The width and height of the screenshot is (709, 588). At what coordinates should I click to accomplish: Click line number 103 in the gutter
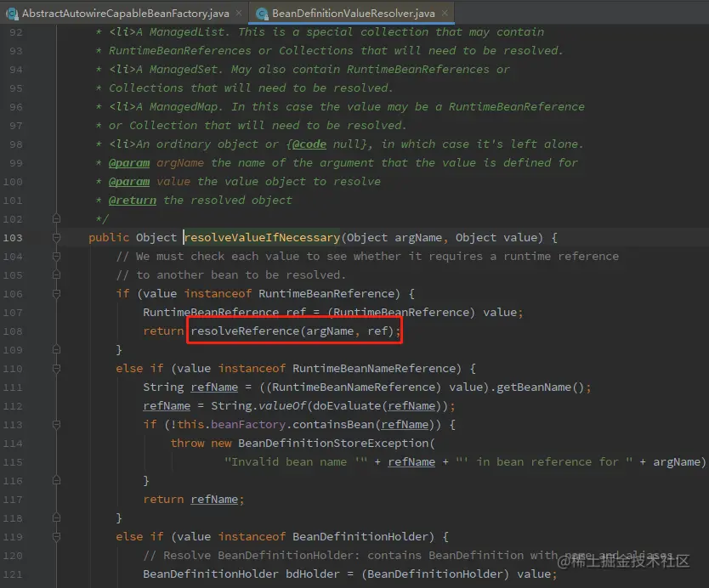[x=13, y=237]
